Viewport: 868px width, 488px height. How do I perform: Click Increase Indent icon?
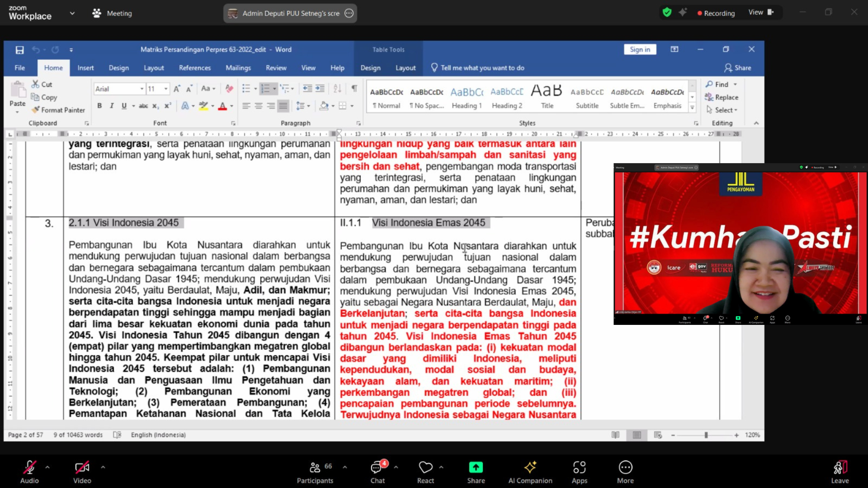click(320, 89)
